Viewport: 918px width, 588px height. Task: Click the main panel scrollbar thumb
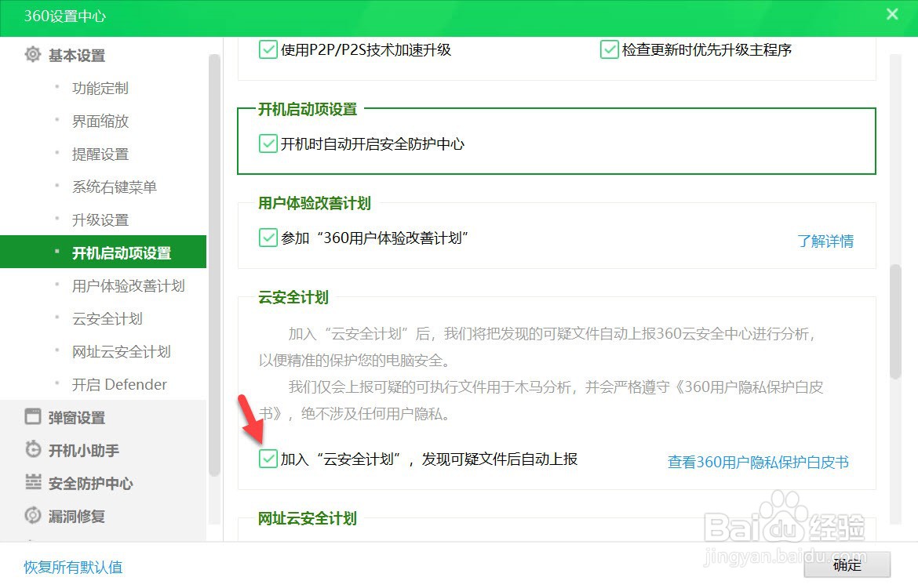coord(895,321)
